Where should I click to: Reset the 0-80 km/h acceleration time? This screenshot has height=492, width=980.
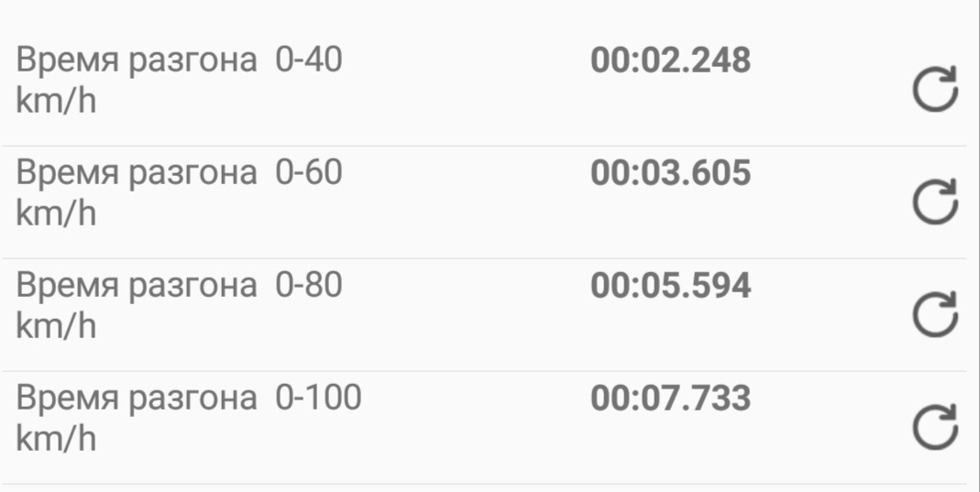click(x=935, y=315)
